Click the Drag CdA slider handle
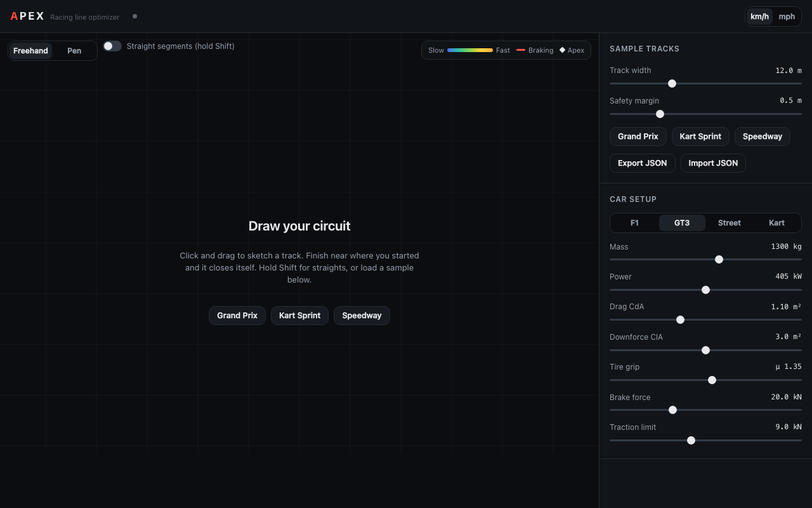Viewport: 812px width, 508px height. 680,320
